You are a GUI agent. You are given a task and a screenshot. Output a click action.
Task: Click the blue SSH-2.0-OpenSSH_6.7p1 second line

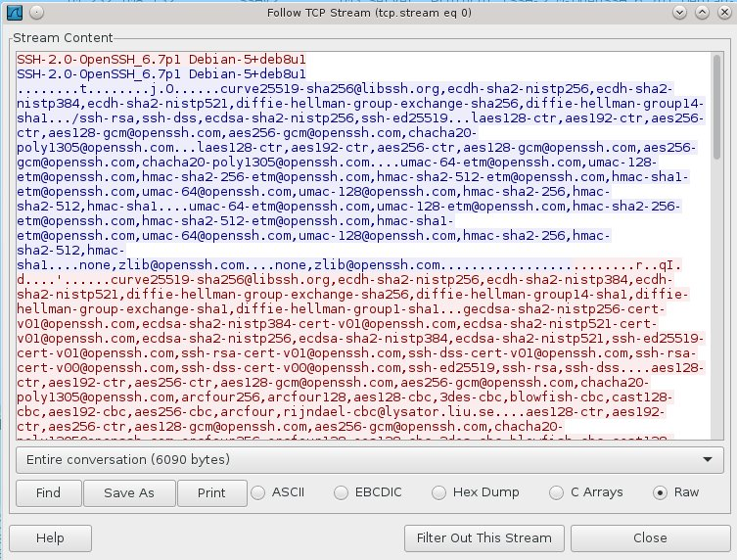[161, 73]
